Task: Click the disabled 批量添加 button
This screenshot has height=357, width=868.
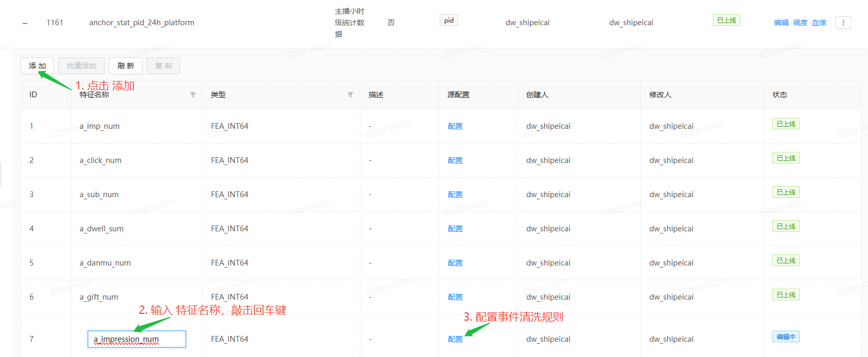Action: pyautogui.click(x=81, y=66)
